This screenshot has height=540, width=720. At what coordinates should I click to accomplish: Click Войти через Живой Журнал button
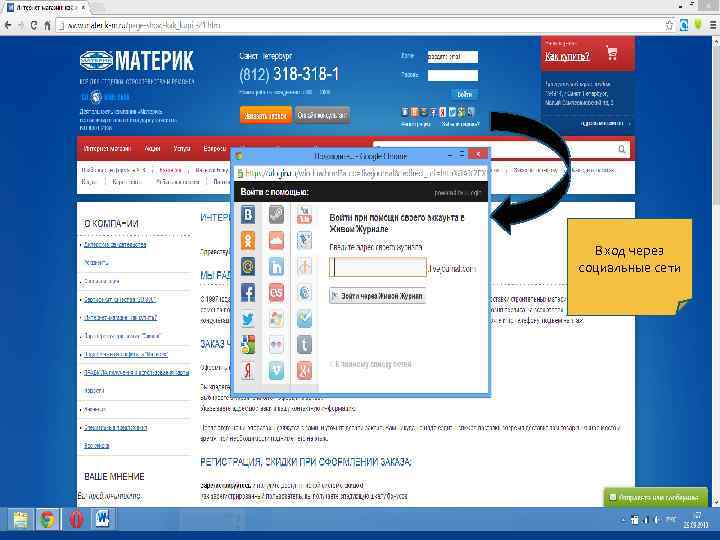(377, 296)
